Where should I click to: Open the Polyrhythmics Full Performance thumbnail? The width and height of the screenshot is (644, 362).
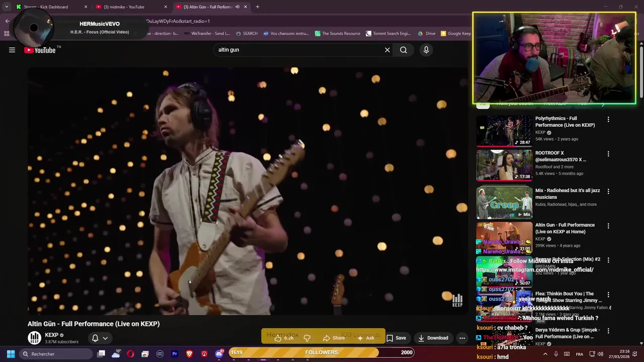pyautogui.click(x=504, y=131)
